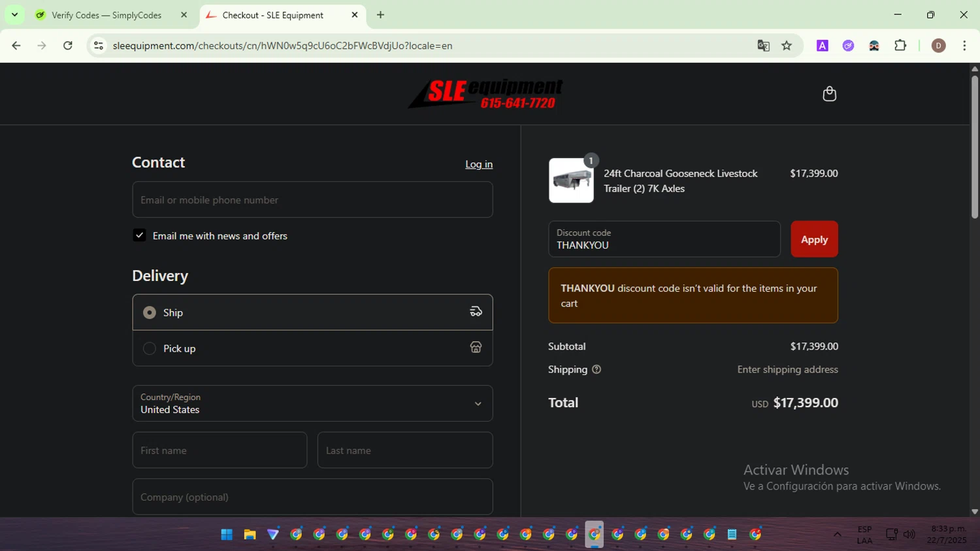This screenshot has height=551, width=980.
Task: Click the browser address bar URL
Action: click(x=282, y=46)
